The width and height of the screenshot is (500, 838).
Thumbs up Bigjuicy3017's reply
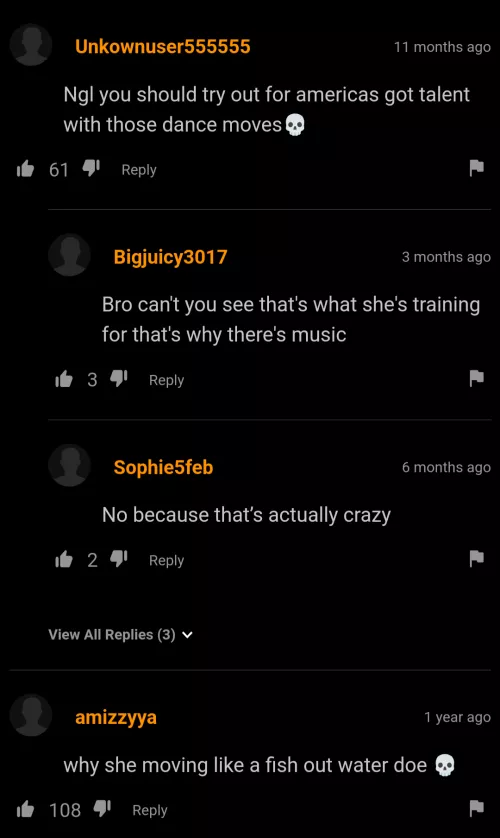(64, 379)
